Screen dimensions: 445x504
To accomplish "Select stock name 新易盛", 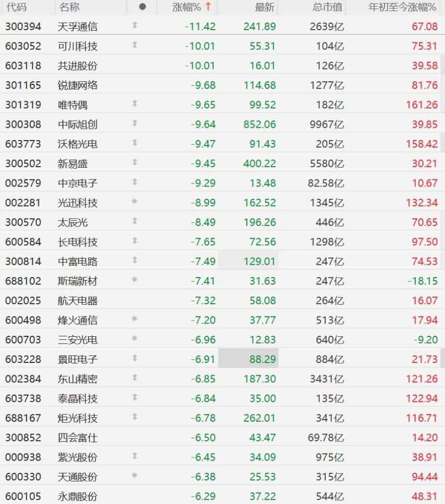I will 73,164.
